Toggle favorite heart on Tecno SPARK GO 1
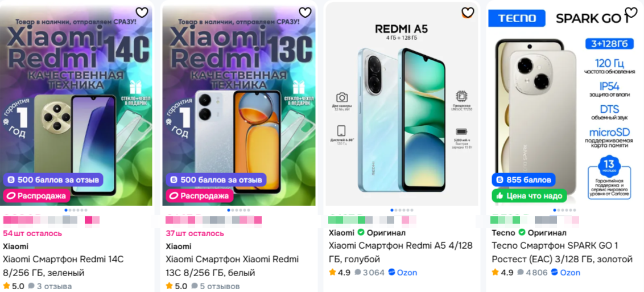The image size is (644, 292). click(631, 13)
